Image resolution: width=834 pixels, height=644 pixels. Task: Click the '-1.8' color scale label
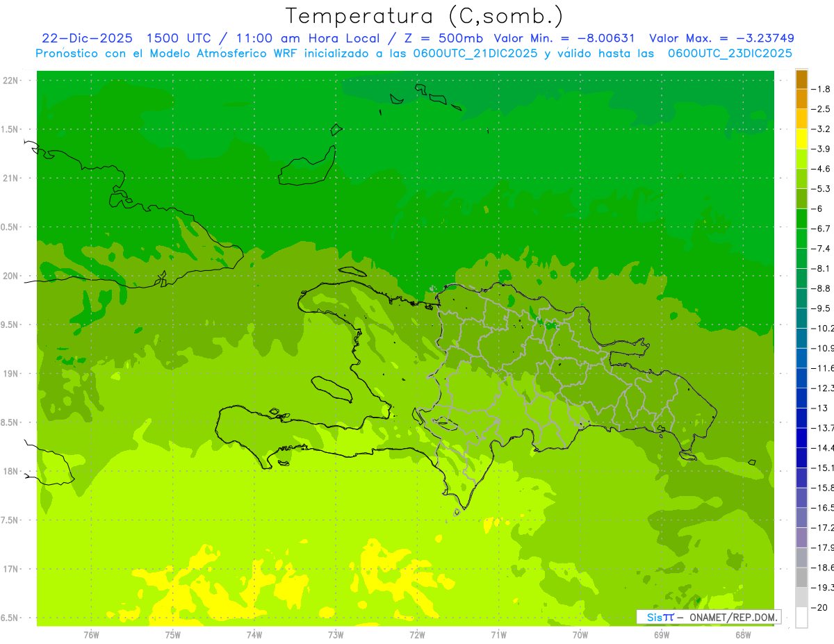820,89
